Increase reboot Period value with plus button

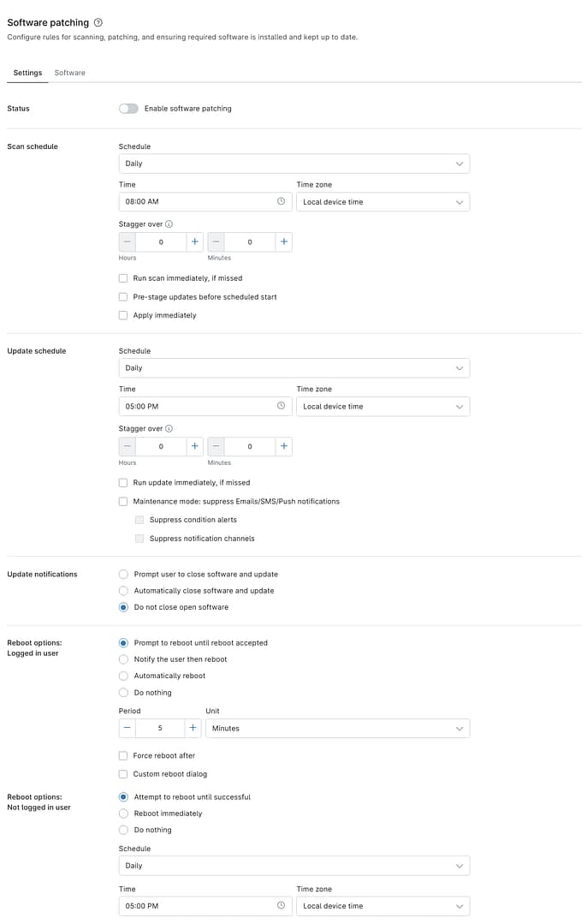click(x=193, y=728)
